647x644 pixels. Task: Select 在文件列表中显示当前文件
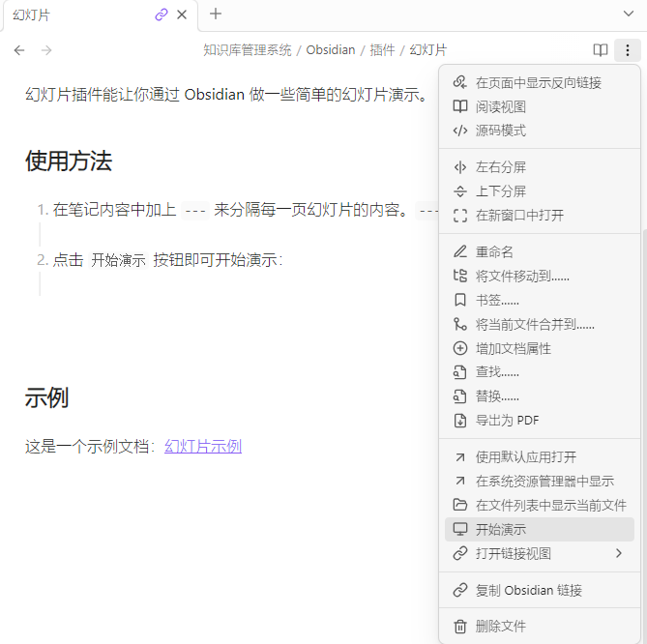point(540,505)
